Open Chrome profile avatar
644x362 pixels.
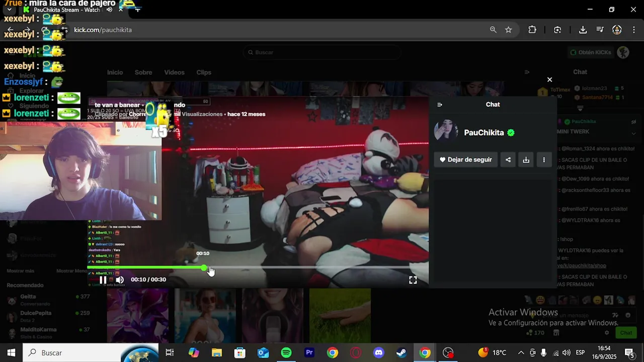[617, 30]
